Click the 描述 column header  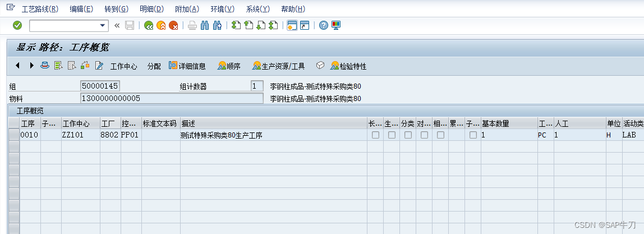[274, 123]
